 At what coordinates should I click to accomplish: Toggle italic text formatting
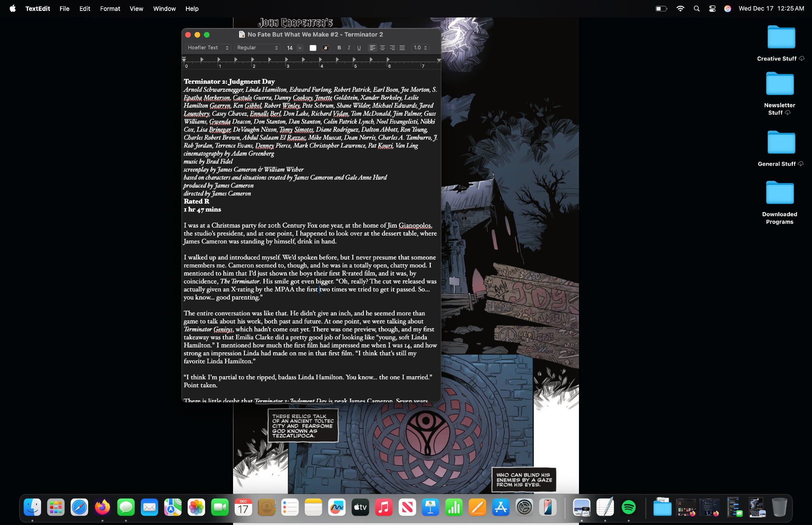pos(349,48)
